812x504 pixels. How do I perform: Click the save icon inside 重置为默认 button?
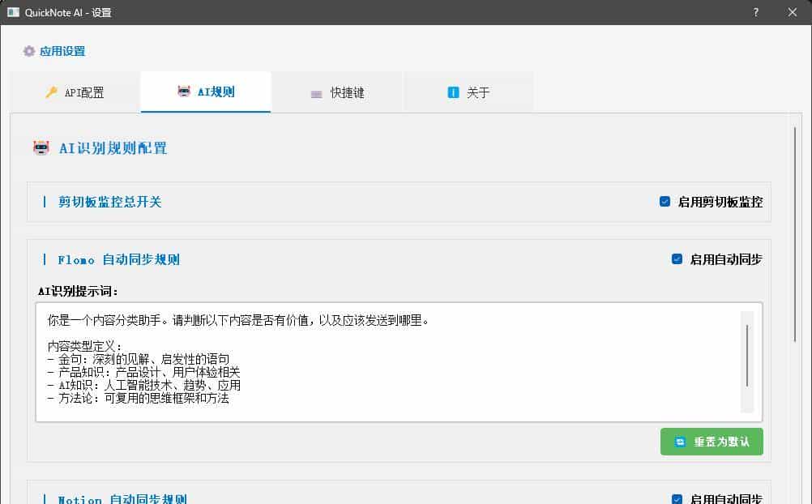[x=679, y=441]
